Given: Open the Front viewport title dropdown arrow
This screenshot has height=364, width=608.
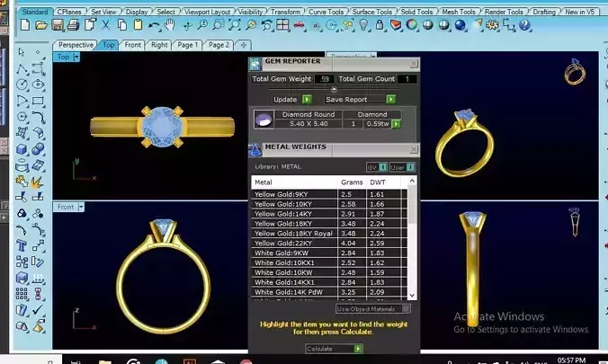Looking at the screenshot, I should tap(81, 207).
